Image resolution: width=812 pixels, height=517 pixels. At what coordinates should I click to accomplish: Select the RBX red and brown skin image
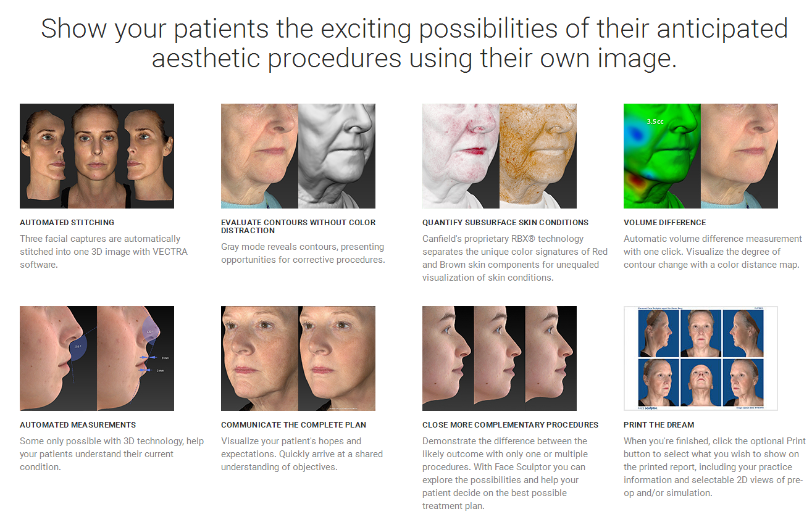[500, 155]
